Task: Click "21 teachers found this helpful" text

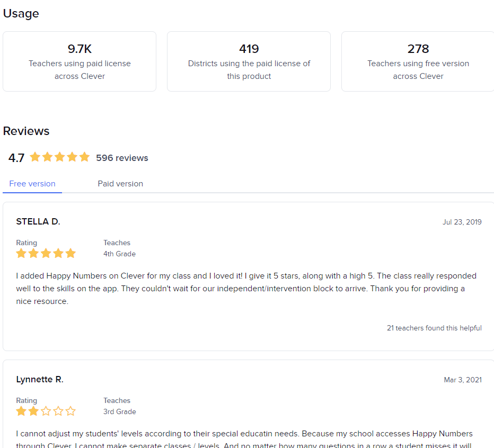Action: [434, 328]
